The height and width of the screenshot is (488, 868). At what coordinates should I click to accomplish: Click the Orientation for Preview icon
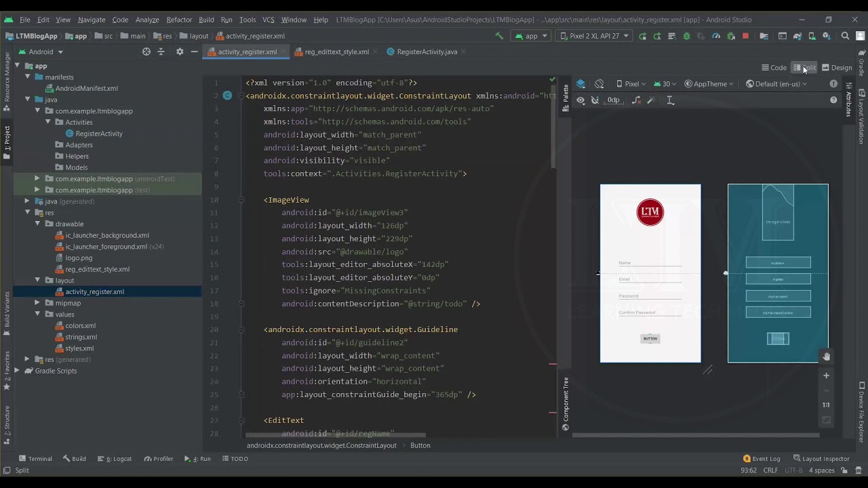click(599, 84)
